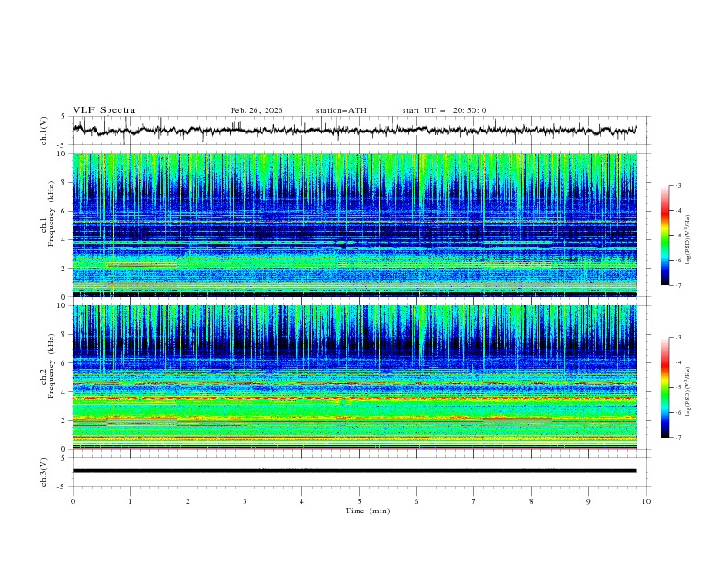
Task: Click time axis tick label "8"
Action: [531, 501]
